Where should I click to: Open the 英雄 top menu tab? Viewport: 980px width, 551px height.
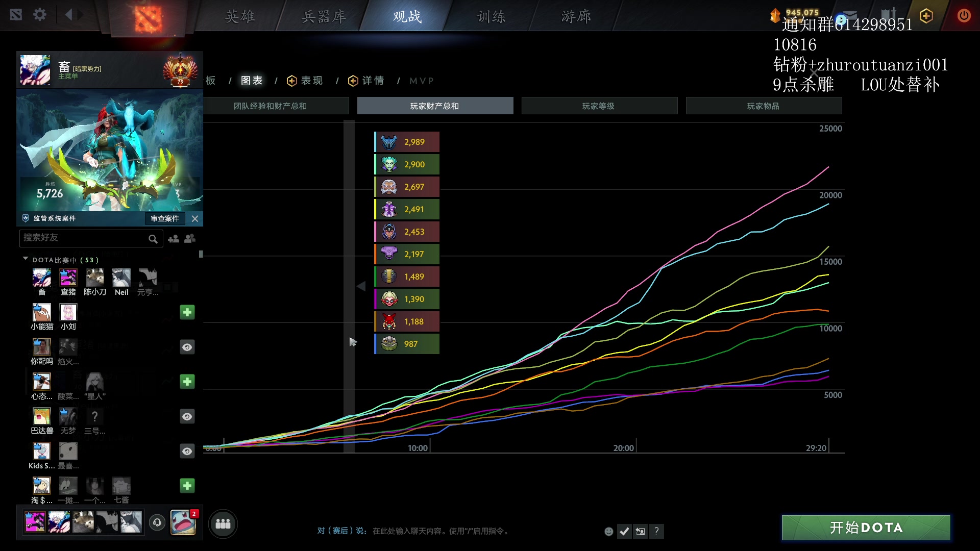point(240,17)
